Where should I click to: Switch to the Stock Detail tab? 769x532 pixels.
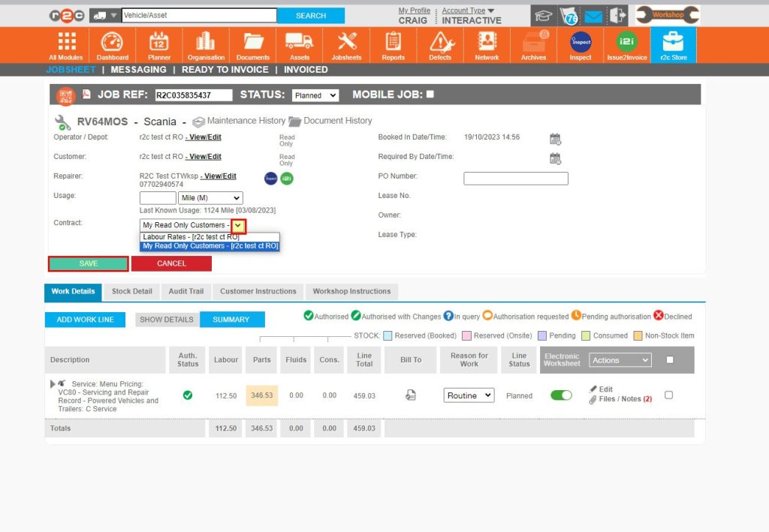point(132,291)
